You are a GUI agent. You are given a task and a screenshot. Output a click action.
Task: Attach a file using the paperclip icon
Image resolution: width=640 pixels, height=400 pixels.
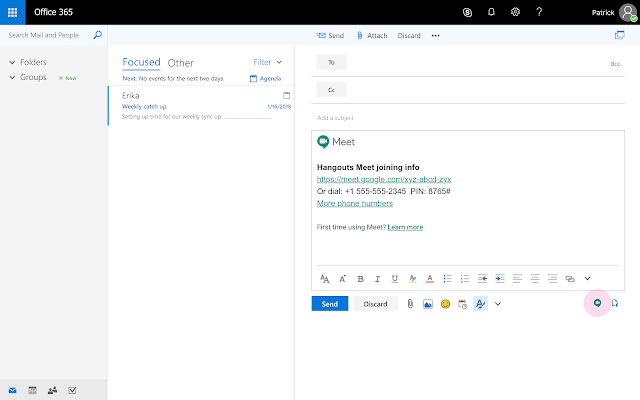(x=410, y=304)
